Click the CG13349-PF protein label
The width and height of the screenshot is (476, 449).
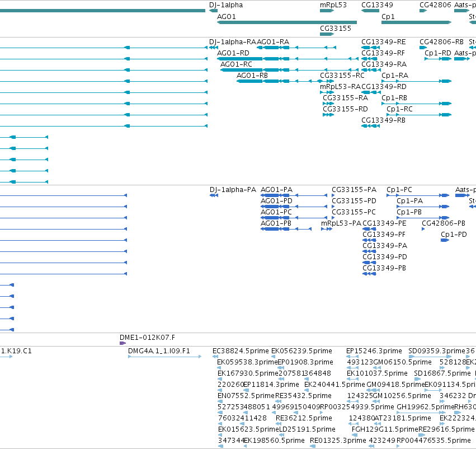384,235
